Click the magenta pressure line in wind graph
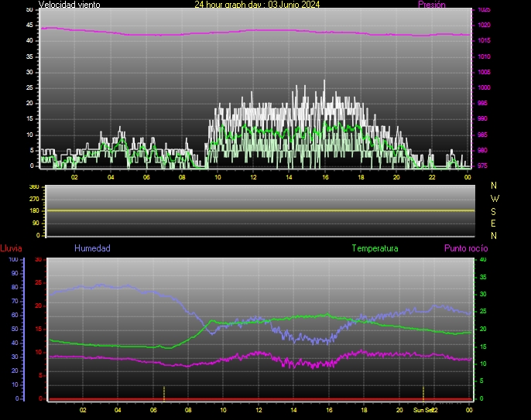The width and height of the screenshot is (531, 420). coord(256,31)
